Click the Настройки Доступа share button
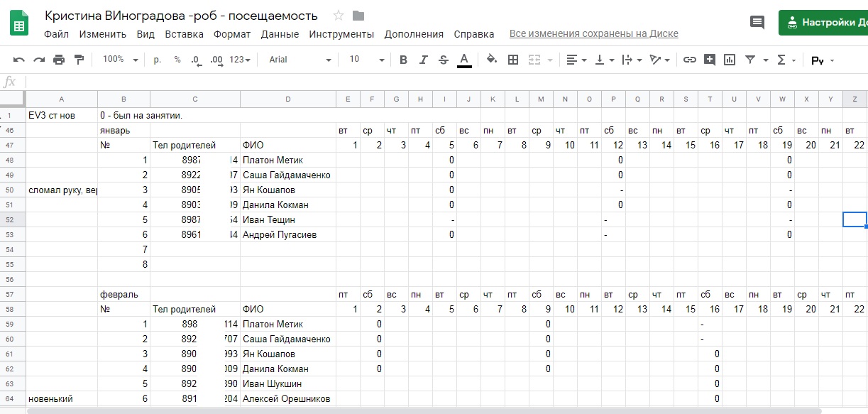Screen dimensions: 868x414 pos(825,22)
